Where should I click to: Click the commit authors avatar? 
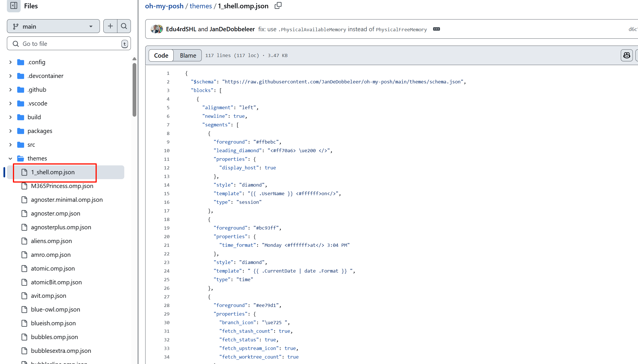coord(157,29)
